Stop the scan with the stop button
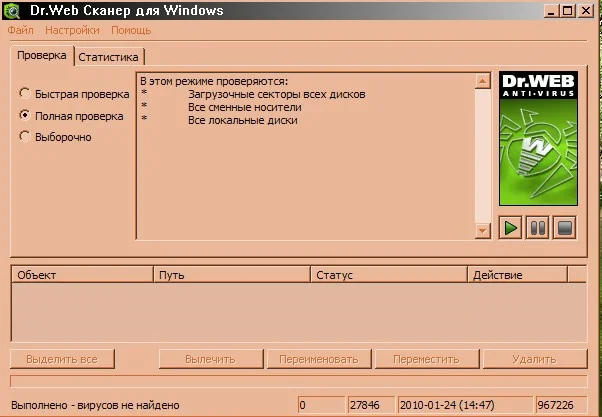Image resolution: width=602 pixels, height=417 pixels. (x=564, y=228)
